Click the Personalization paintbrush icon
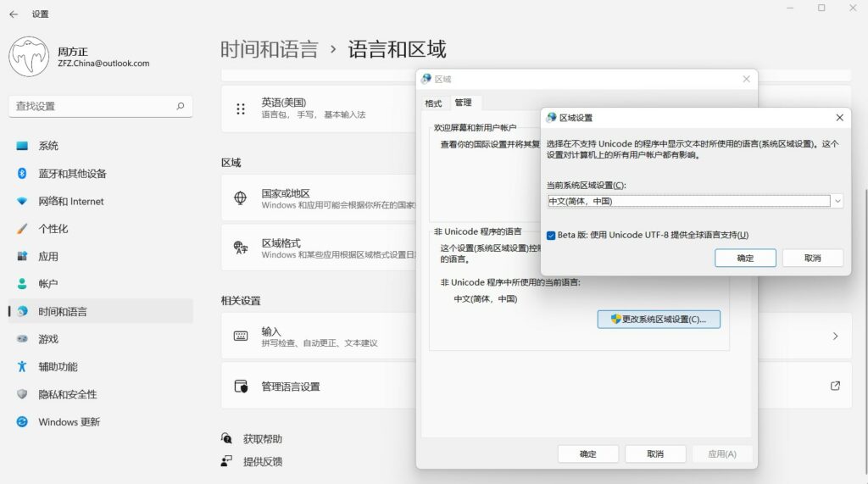This screenshot has width=868, height=484. pos(22,229)
